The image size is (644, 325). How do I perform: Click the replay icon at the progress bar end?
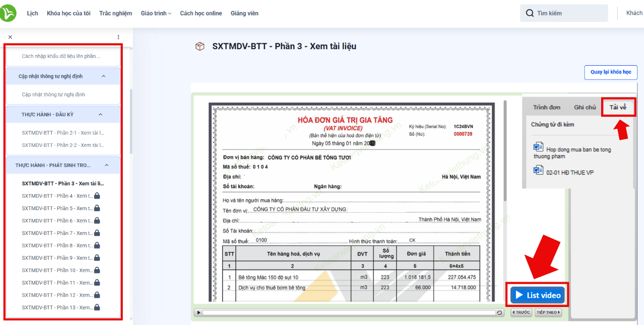(499, 312)
